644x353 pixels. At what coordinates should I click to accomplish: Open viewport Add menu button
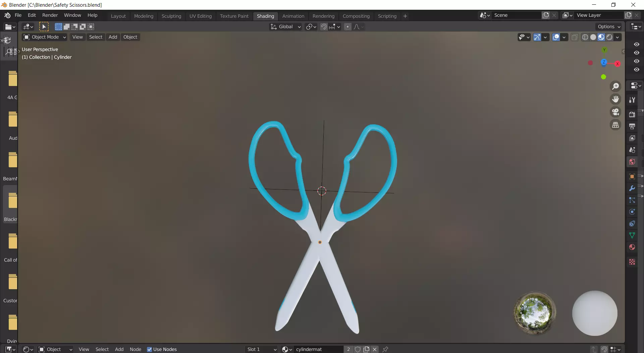[x=113, y=37]
